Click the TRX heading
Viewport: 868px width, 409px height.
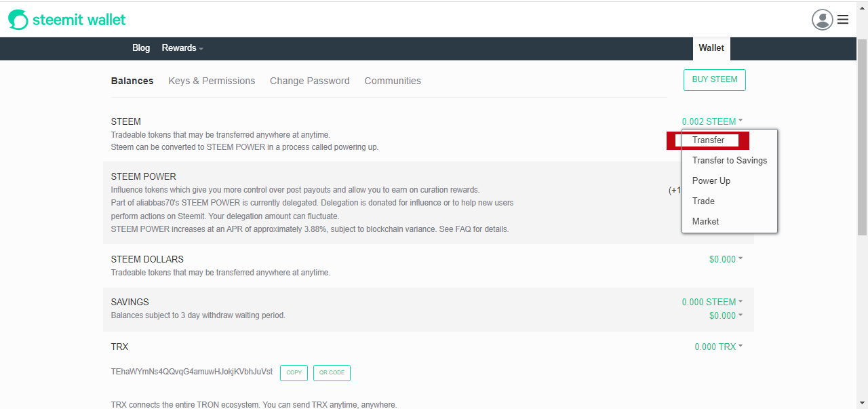pos(119,347)
